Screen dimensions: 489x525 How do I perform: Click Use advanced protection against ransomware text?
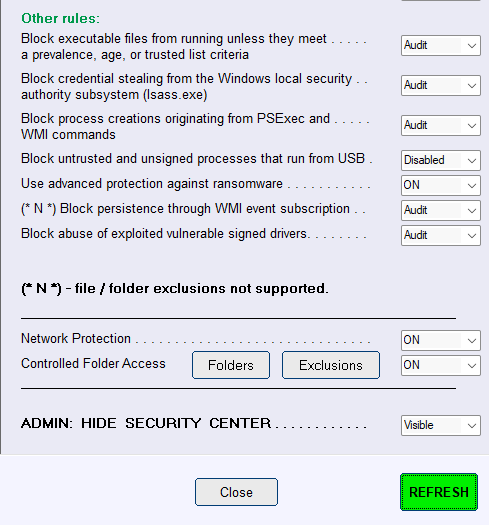[x=152, y=184]
